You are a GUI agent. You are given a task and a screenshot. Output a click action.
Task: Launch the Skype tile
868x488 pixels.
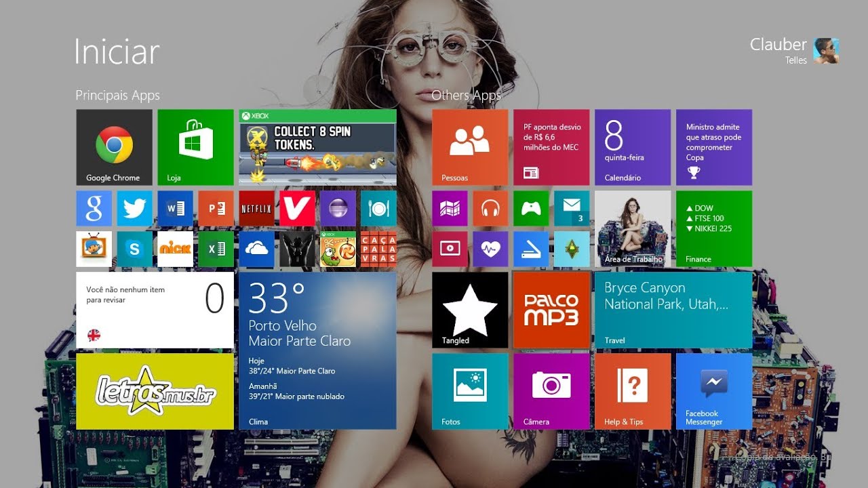pos(134,249)
